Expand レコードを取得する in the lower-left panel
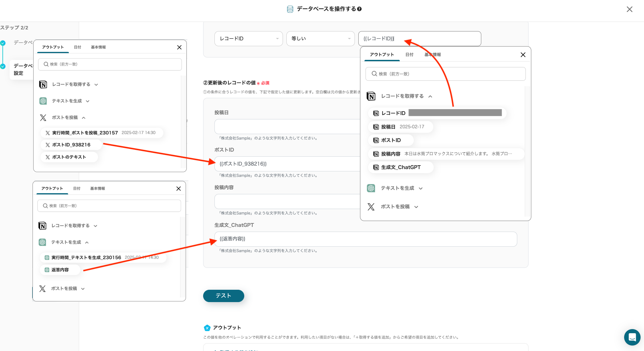 click(x=96, y=226)
